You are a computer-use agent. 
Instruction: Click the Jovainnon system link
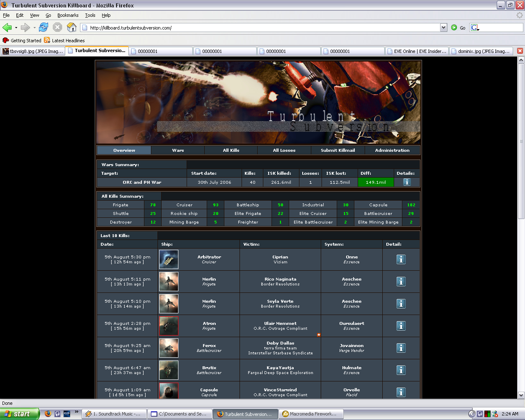pyautogui.click(x=352, y=345)
